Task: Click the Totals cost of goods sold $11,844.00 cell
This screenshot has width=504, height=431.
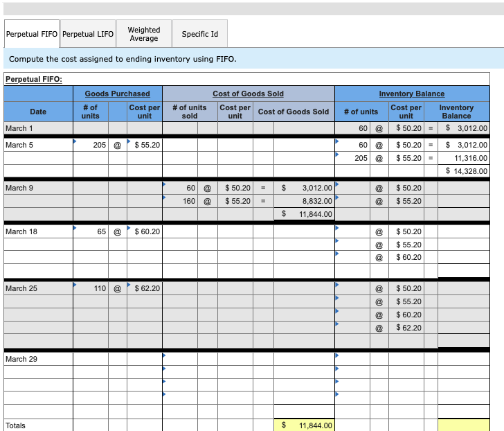Action: click(x=304, y=425)
